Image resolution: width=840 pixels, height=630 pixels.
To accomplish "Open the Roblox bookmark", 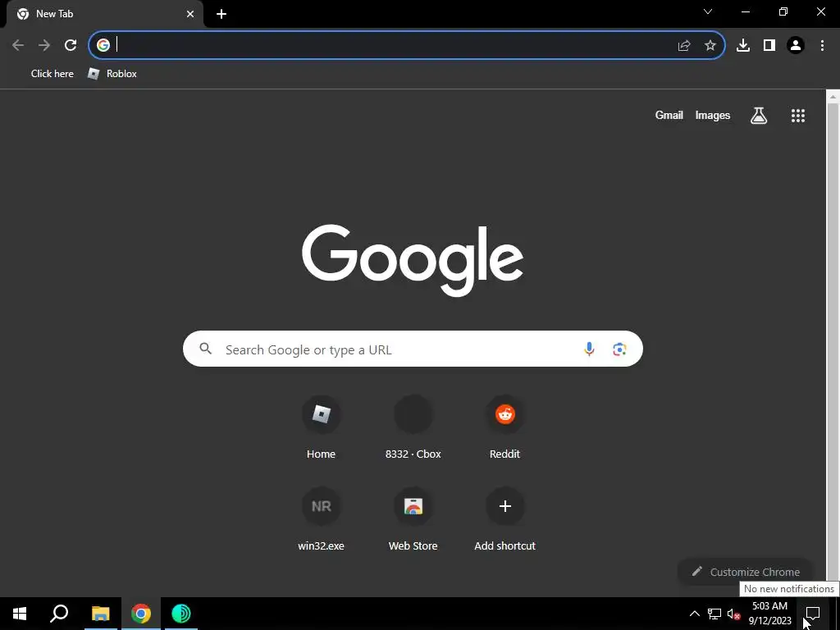I will coord(112,74).
